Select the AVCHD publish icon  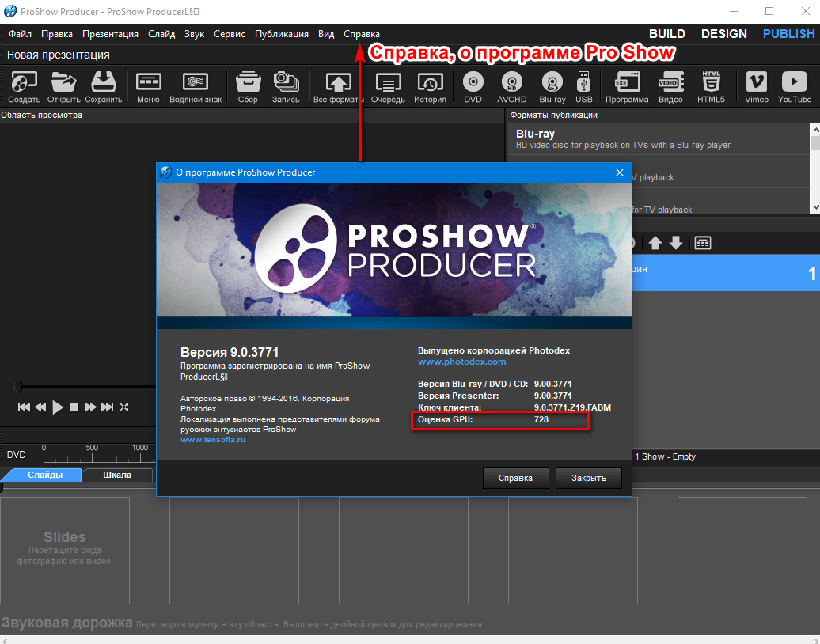[512, 87]
